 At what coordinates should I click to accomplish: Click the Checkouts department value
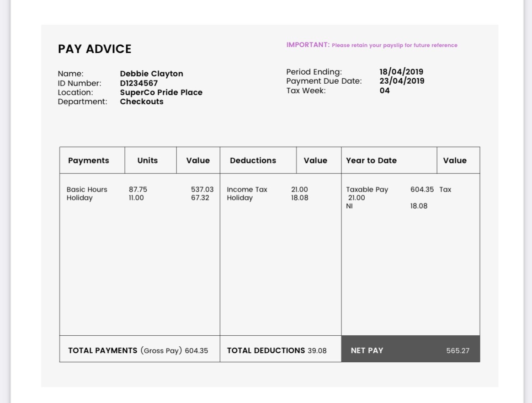click(x=142, y=102)
